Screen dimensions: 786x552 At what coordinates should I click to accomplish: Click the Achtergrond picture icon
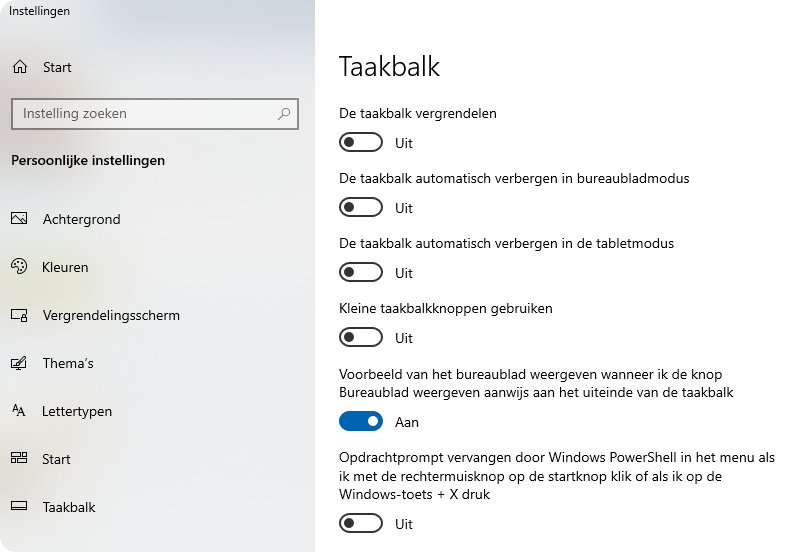19,219
